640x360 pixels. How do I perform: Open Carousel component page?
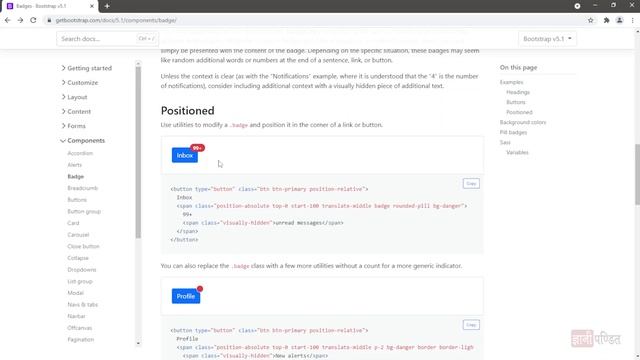pos(78,235)
